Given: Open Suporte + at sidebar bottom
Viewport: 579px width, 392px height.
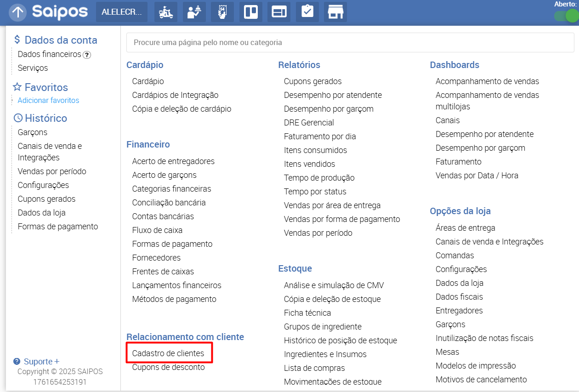Looking at the screenshot, I should coord(41,361).
